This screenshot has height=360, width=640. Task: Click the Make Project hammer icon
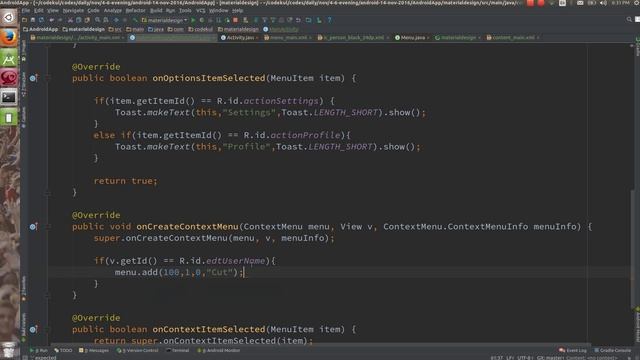[x=135, y=20]
